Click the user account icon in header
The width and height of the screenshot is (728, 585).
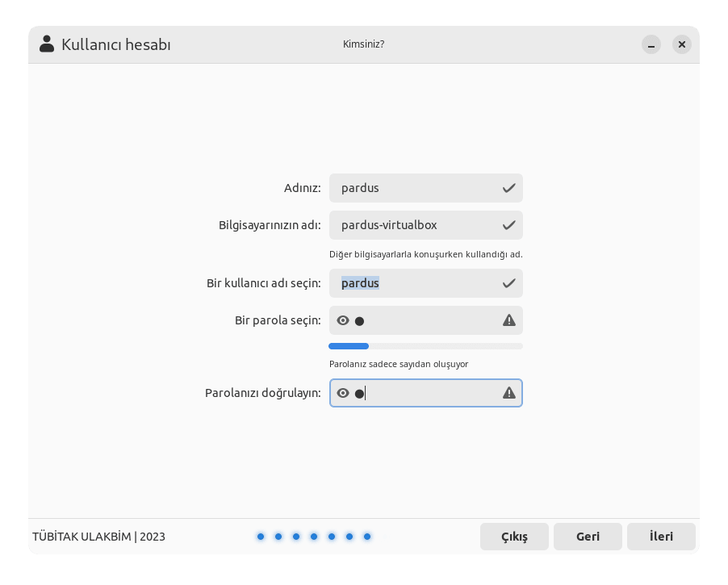[x=47, y=44]
